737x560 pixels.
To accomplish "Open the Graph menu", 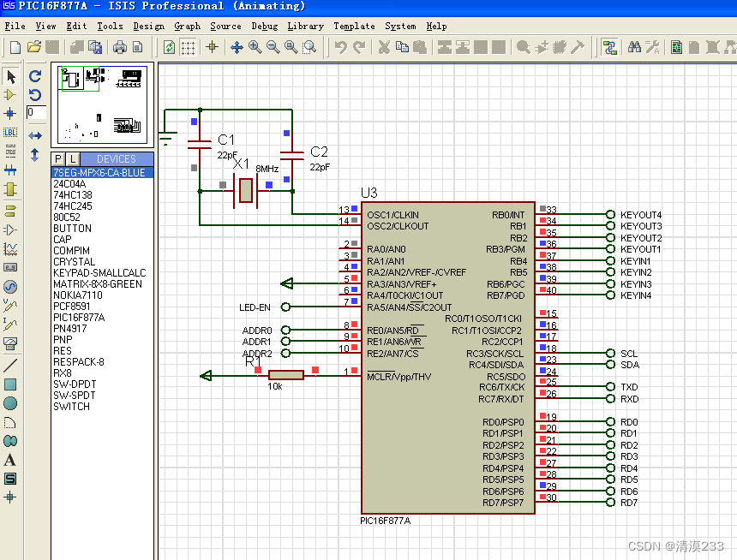I will pyautogui.click(x=188, y=27).
